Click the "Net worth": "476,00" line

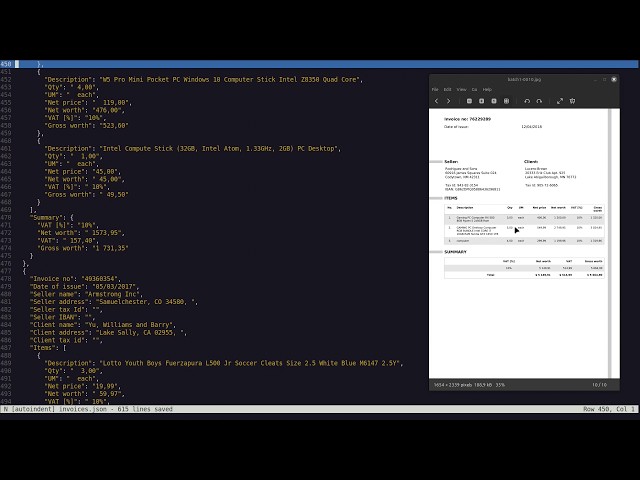tap(84, 110)
